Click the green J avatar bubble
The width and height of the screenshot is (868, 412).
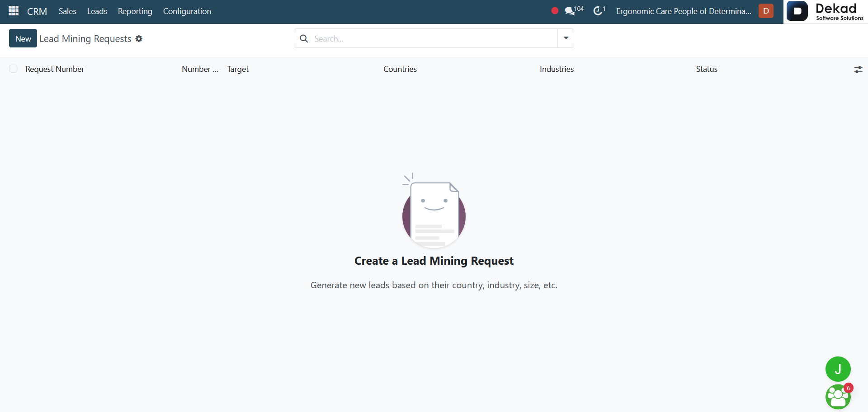[x=838, y=369]
